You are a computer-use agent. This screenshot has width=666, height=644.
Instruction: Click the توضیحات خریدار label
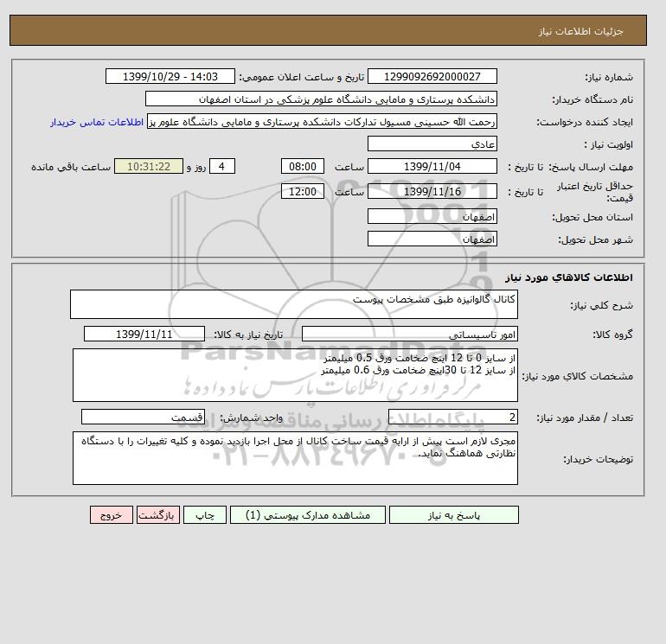598,459
